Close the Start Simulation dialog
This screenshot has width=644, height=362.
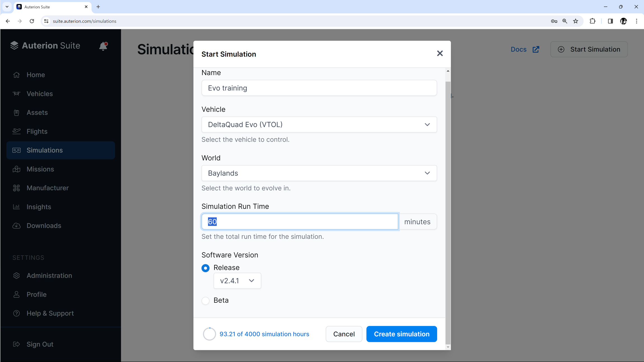tap(440, 53)
